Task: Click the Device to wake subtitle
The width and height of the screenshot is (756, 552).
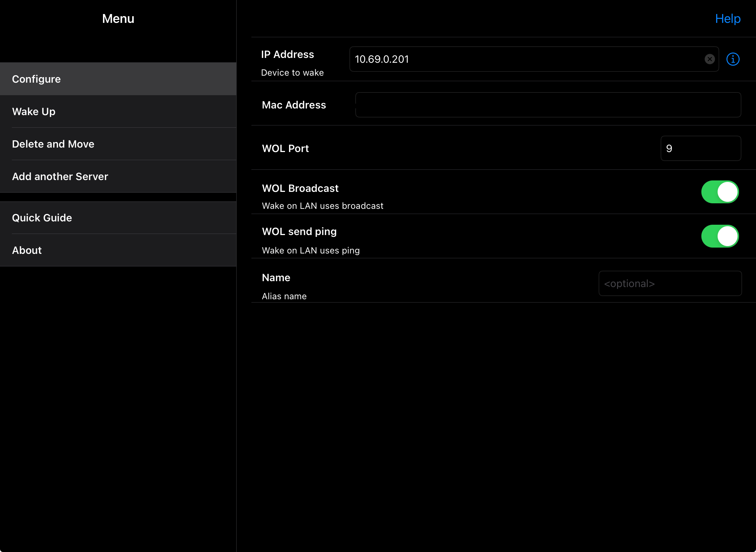Action: [x=292, y=73]
